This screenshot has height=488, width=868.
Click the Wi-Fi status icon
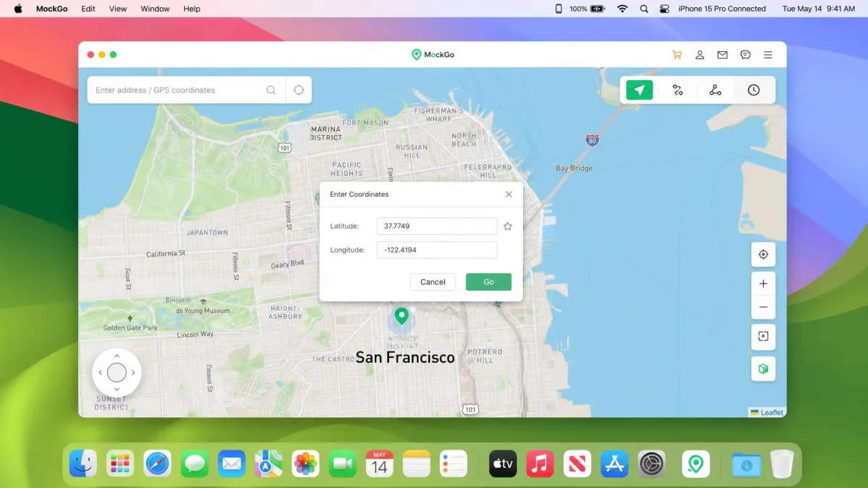622,9
